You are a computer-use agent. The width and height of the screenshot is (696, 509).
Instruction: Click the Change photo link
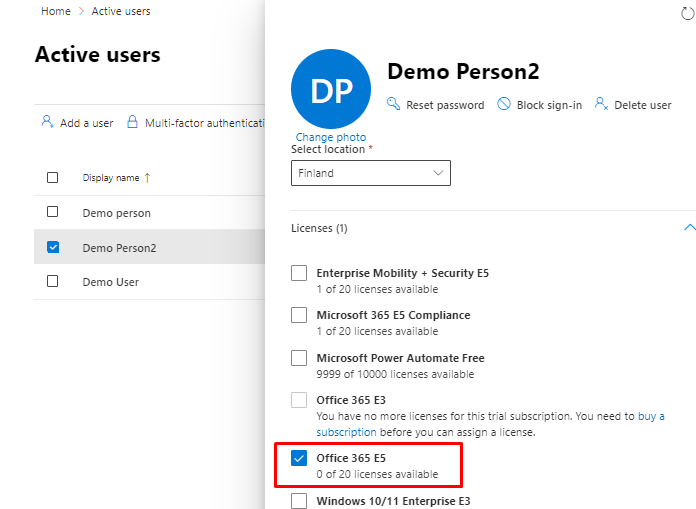(330, 137)
